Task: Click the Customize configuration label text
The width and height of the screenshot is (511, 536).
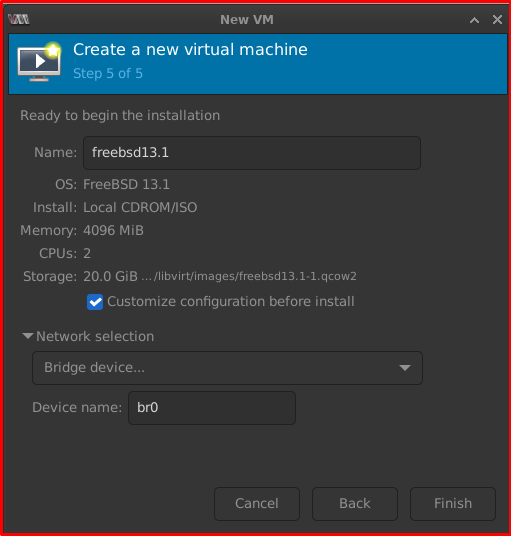Action: tap(231, 302)
